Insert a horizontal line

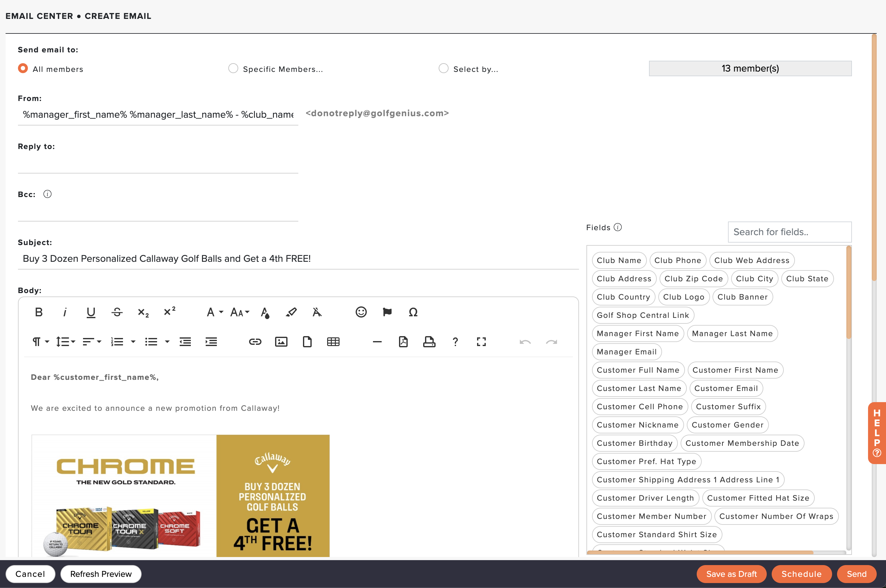[377, 342]
